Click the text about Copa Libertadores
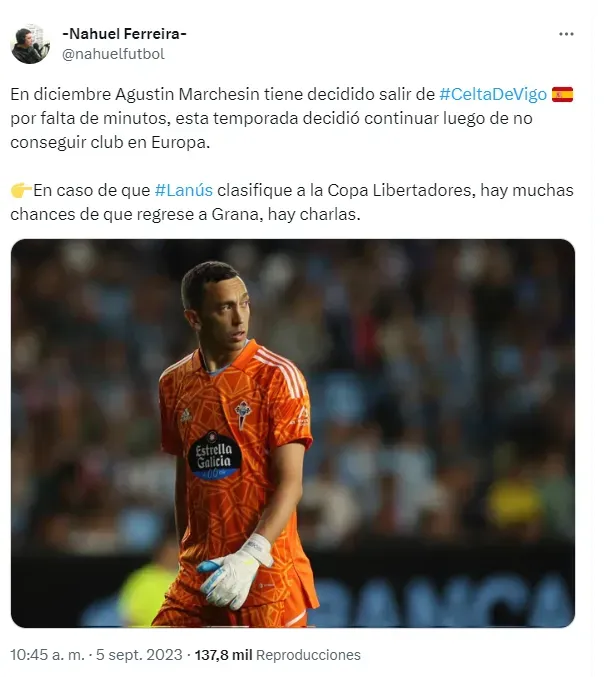This screenshot has height=677, width=606. (292, 202)
